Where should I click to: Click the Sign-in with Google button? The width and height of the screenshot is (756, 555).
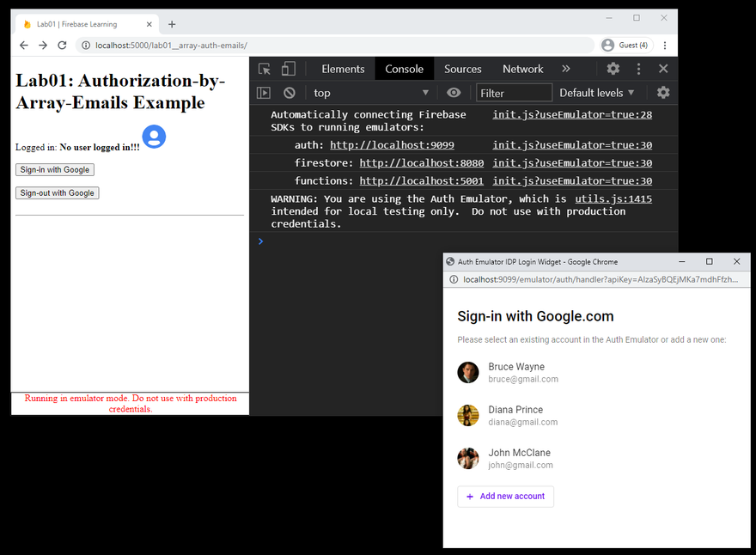point(55,170)
